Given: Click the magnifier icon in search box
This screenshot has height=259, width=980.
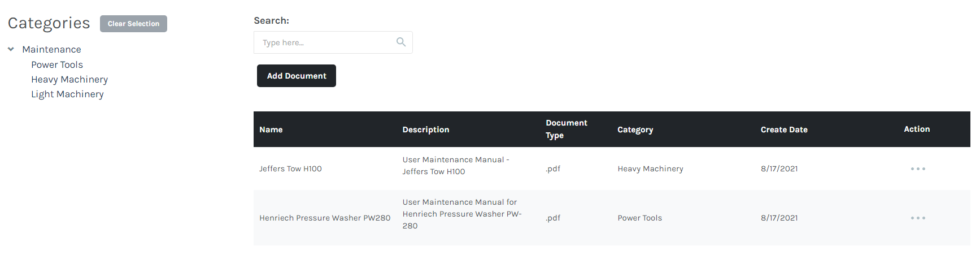Looking at the screenshot, I should (401, 42).
